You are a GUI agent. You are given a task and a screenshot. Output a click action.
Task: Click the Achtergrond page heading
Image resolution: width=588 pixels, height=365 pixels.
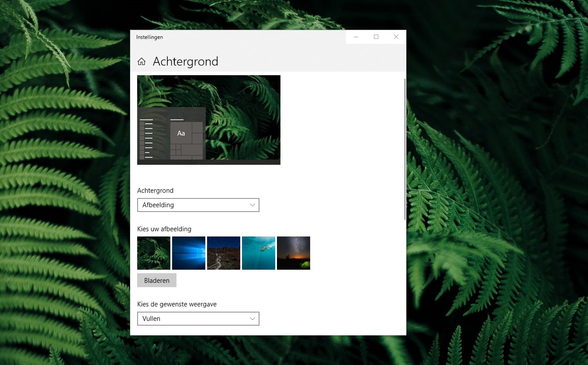186,62
